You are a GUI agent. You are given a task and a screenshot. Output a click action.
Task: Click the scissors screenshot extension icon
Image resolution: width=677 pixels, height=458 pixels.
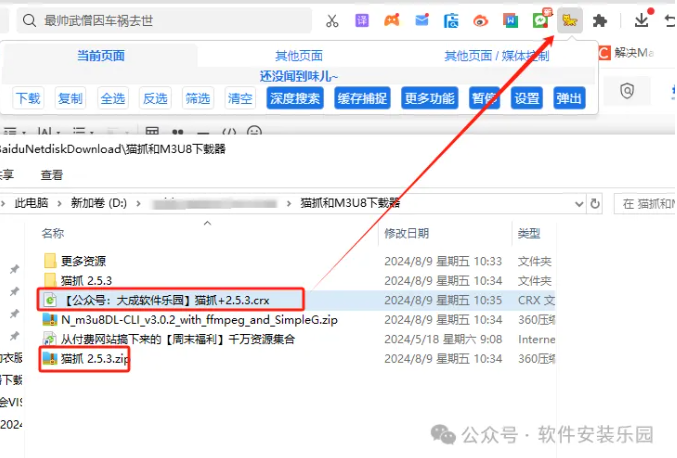[x=333, y=20]
